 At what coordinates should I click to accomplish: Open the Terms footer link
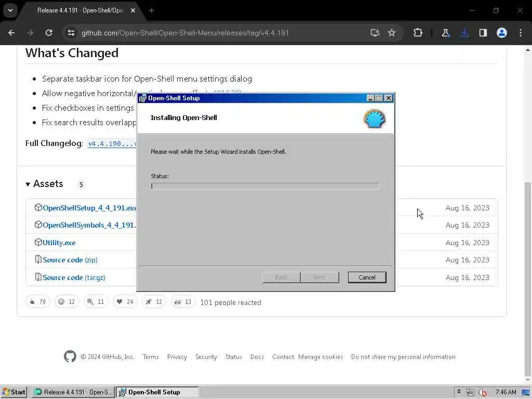tap(151, 357)
